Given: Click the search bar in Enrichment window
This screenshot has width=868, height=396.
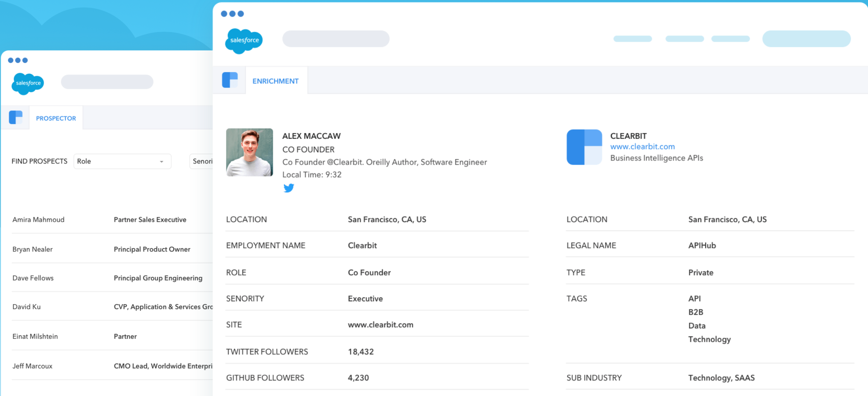Looking at the screenshot, I should click(x=336, y=39).
